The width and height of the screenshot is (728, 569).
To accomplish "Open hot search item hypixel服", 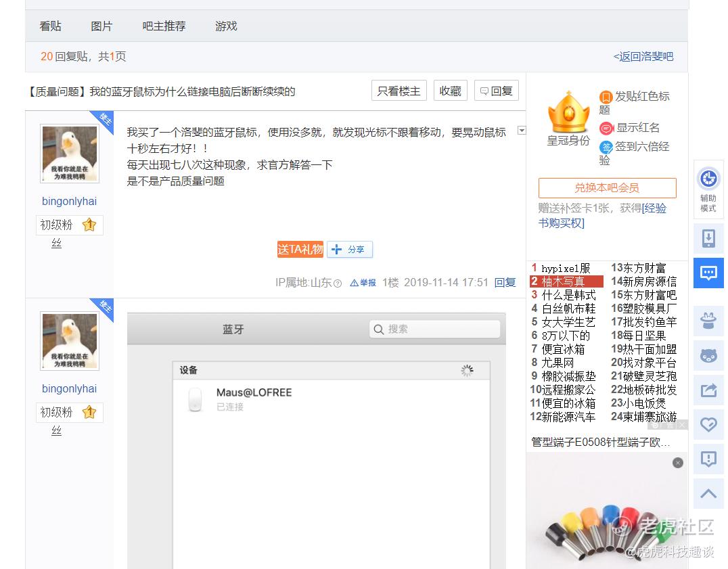I will [x=566, y=268].
